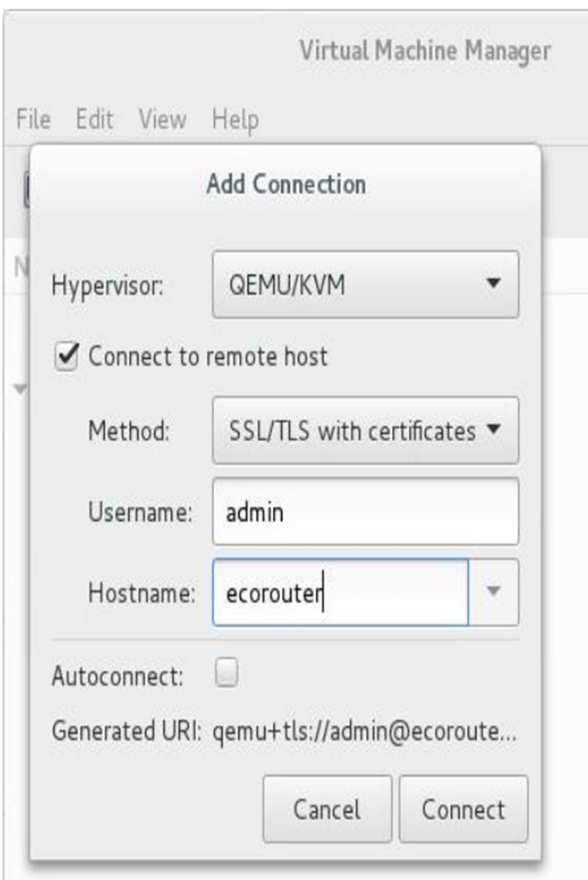
Task: Click the Add Connection dialog title
Action: (x=286, y=184)
